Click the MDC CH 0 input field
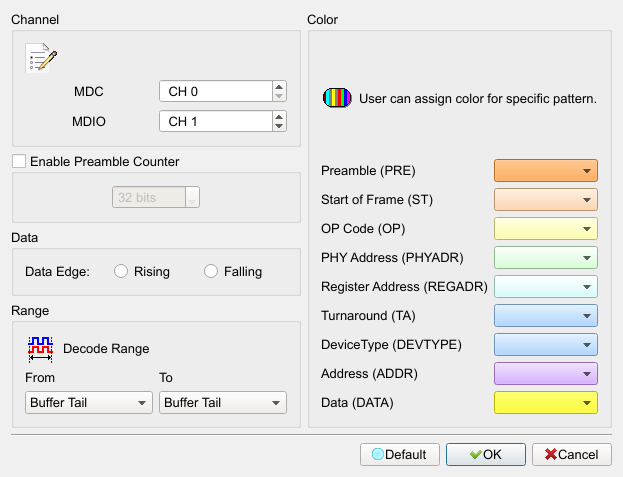Viewport: 623px width, 477px height. point(216,91)
